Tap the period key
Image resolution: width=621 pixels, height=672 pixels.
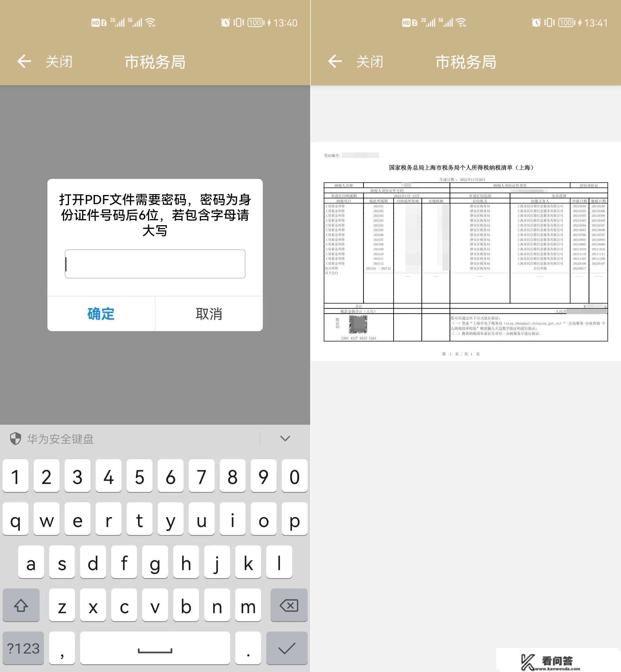coord(248,648)
